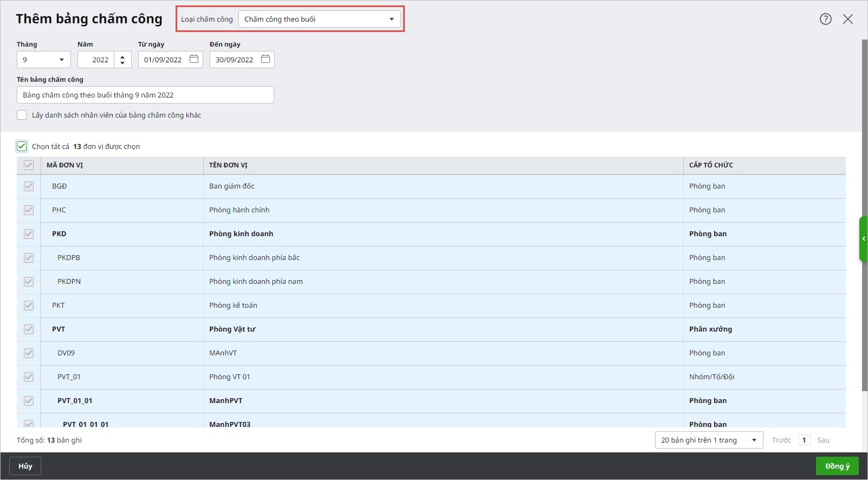Open calendar picker for Đến ngày
Image resolution: width=868 pixels, height=480 pixels.
coord(265,59)
